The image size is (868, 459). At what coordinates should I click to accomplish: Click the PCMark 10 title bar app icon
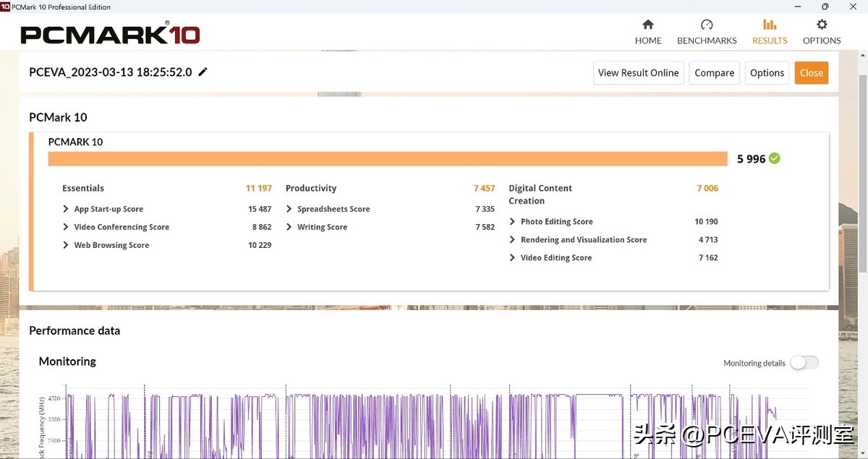point(5,7)
